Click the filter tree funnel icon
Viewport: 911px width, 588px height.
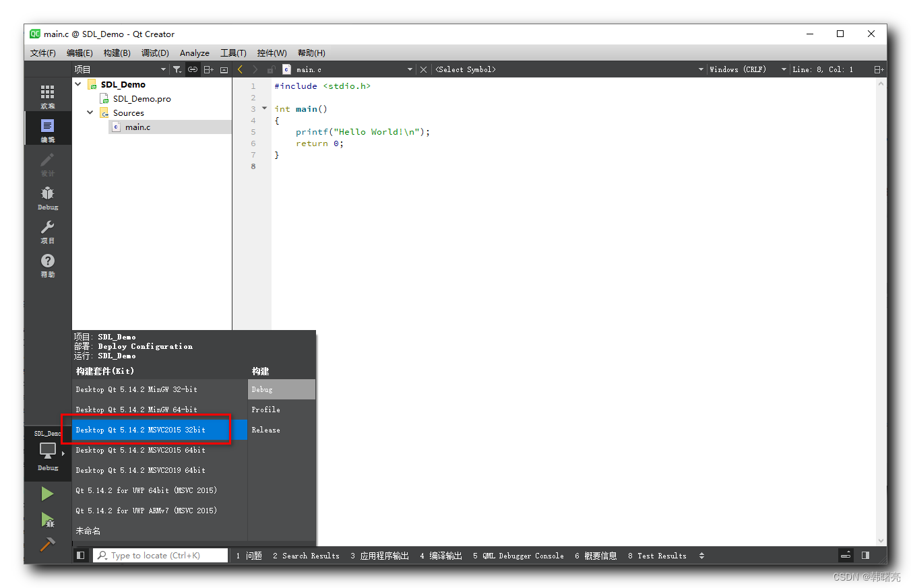(x=177, y=69)
